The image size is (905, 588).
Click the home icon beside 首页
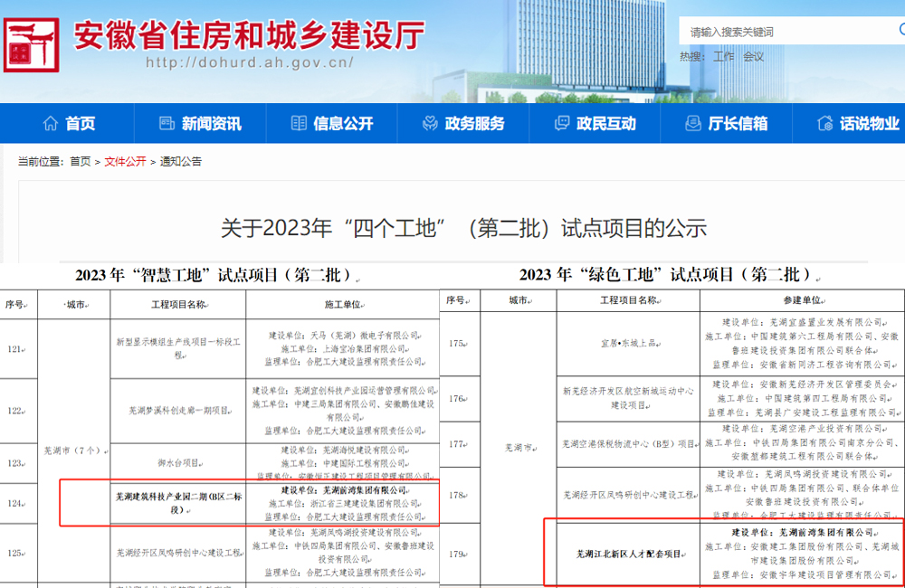coord(49,124)
